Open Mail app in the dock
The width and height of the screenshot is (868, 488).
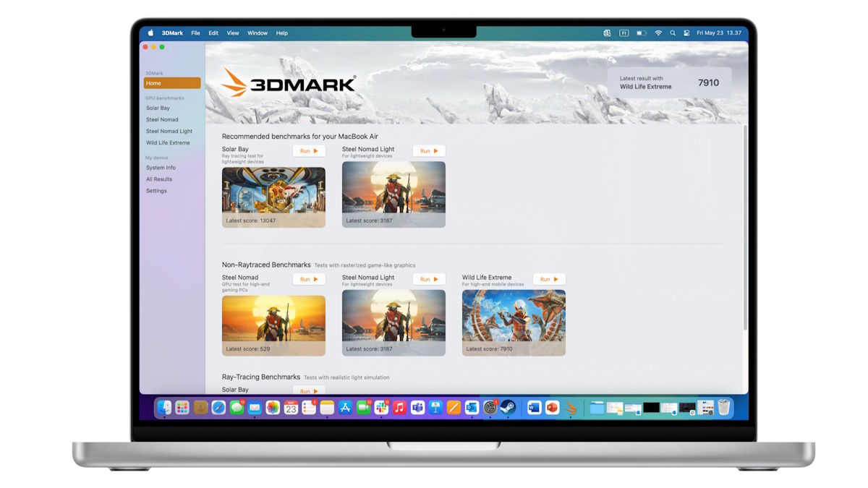(255, 408)
